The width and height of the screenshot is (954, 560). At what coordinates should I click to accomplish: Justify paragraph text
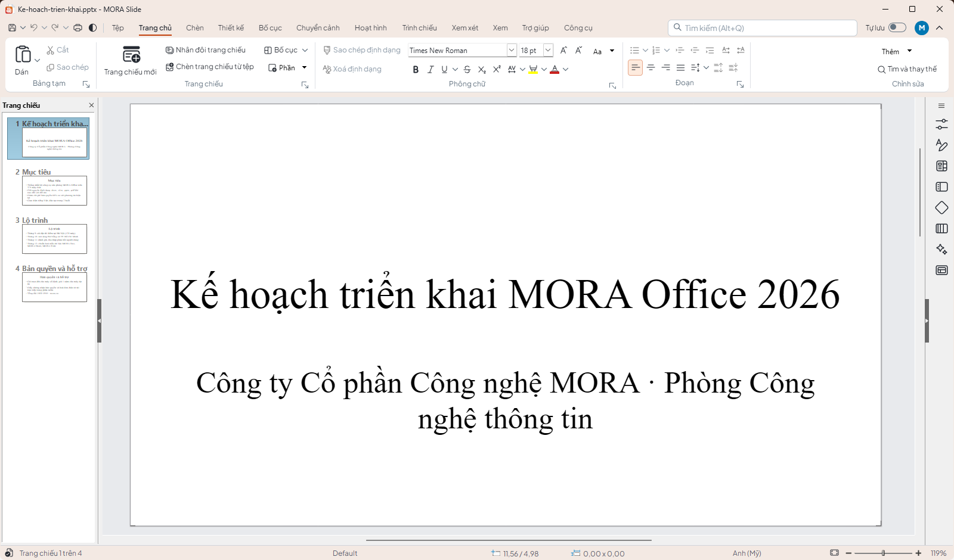[680, 68]
